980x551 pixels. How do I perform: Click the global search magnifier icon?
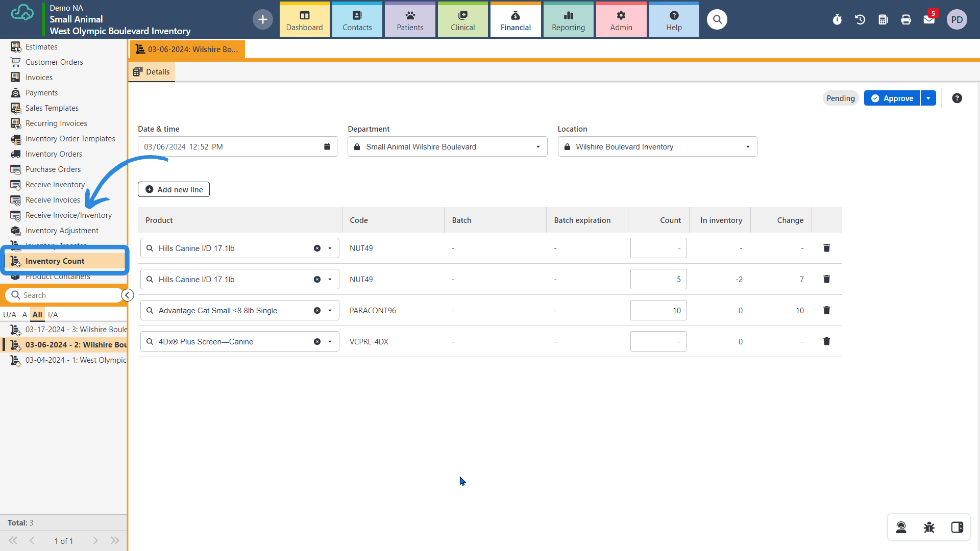[x=717, y=19]
